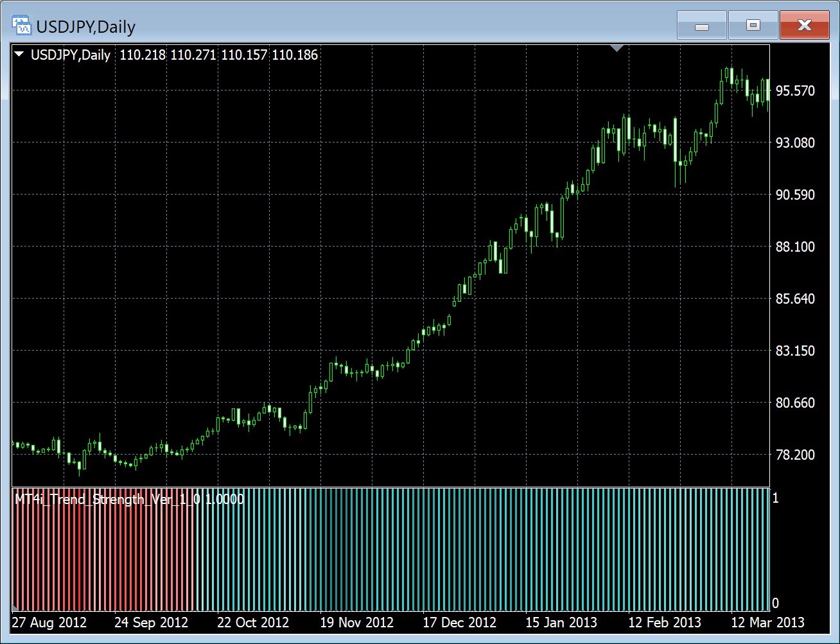Select the 90.590 price level label
This screenshot has width=840, height=644.
point(795,195)
